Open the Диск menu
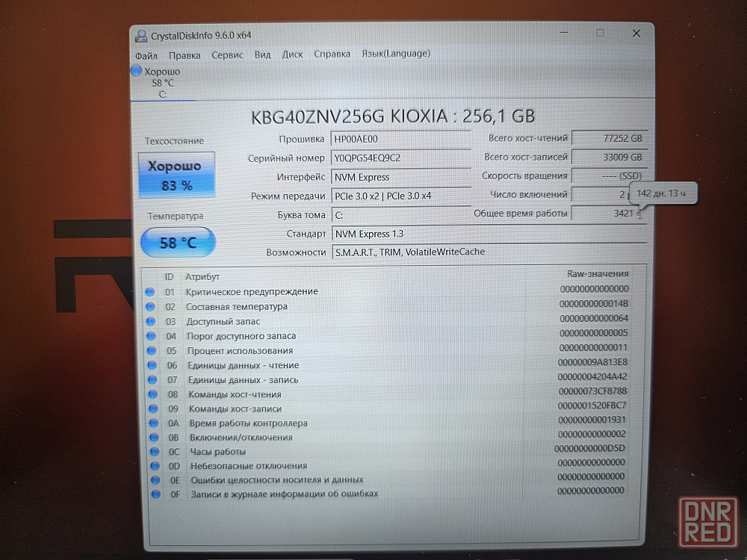747x560 pixels. coord(293,55)
